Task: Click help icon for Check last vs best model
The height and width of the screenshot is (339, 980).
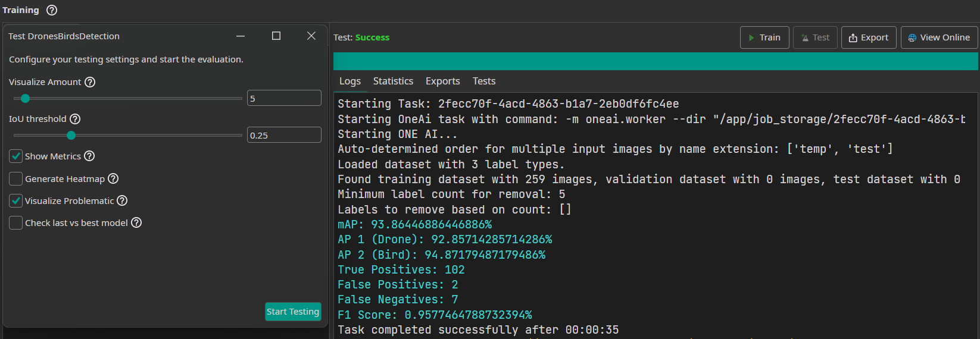Action: [x=136, y=222]
